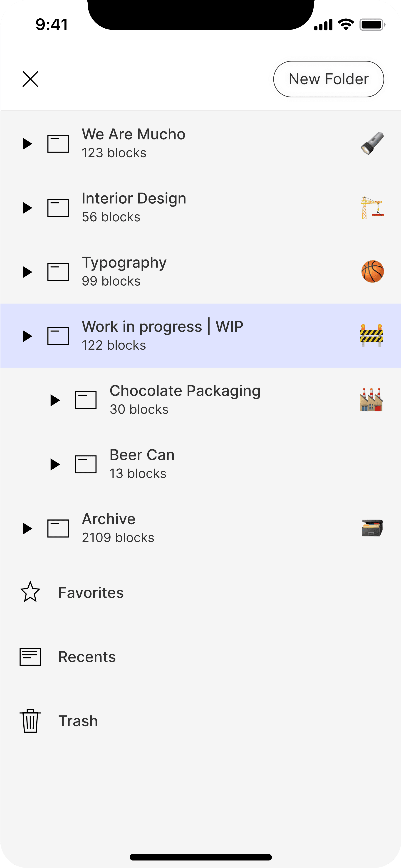Expand the We Are Mucho folder arrow
This screenshot has width=401, height=868.
[27, 143]
